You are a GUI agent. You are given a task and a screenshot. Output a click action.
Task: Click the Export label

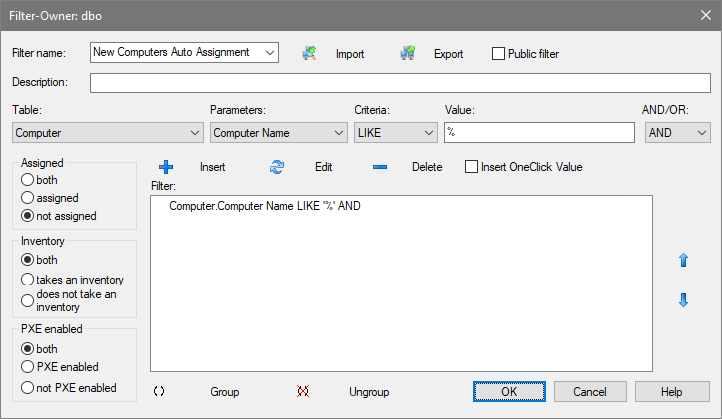[x=448, y=54]
